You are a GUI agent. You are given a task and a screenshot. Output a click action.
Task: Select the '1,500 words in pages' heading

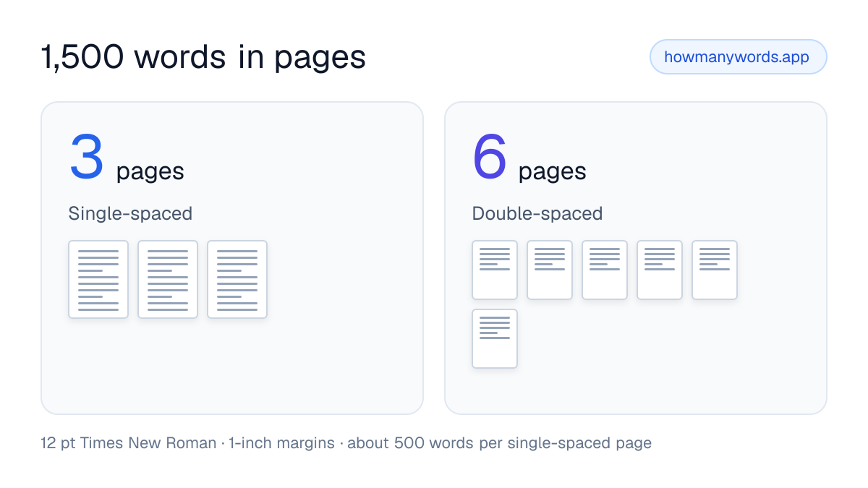(x=203, y=58)
